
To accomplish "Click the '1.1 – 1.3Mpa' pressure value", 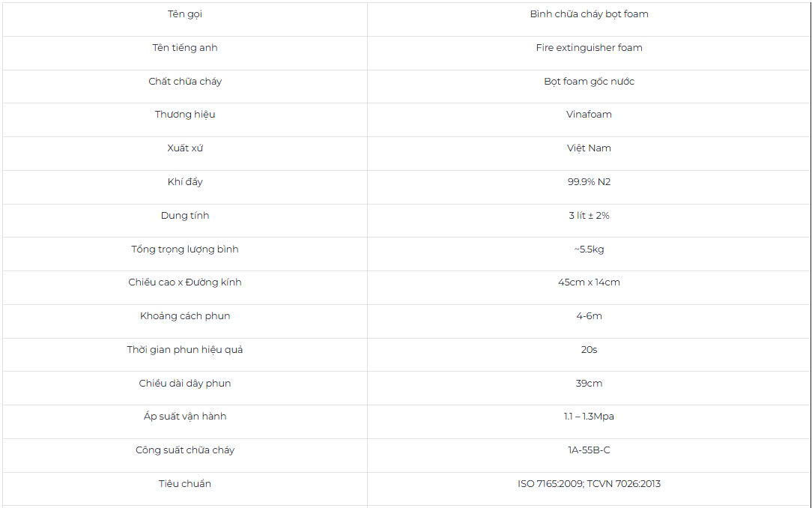I will click(589, 417).
